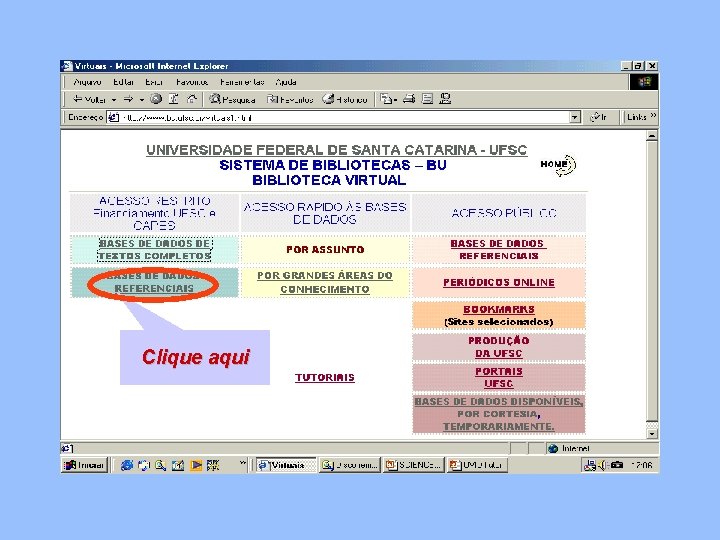
Task: Click the page scrollbar up arrow
Action: click(x=652, y=136)
